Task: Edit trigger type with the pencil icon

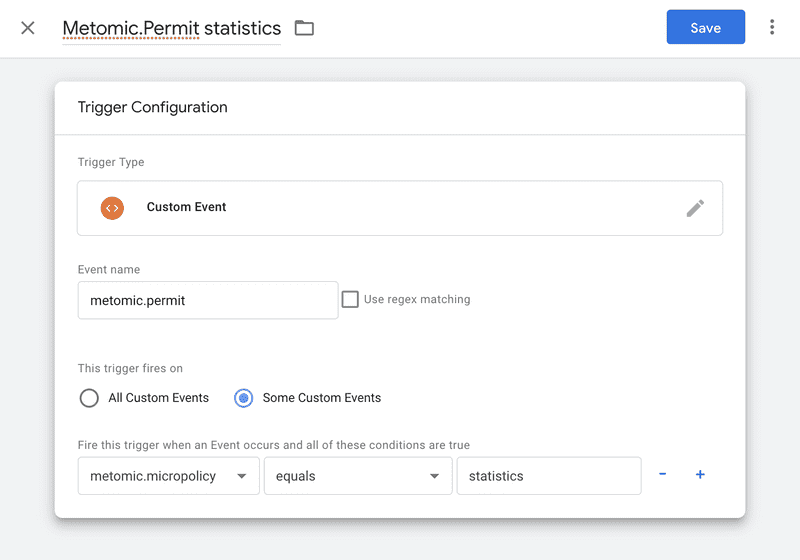Action: point(695,208)
